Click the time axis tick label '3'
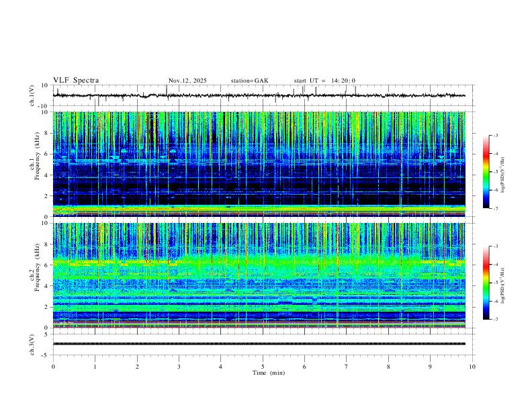Screen dimensions: 532x411 pos(179,367)
